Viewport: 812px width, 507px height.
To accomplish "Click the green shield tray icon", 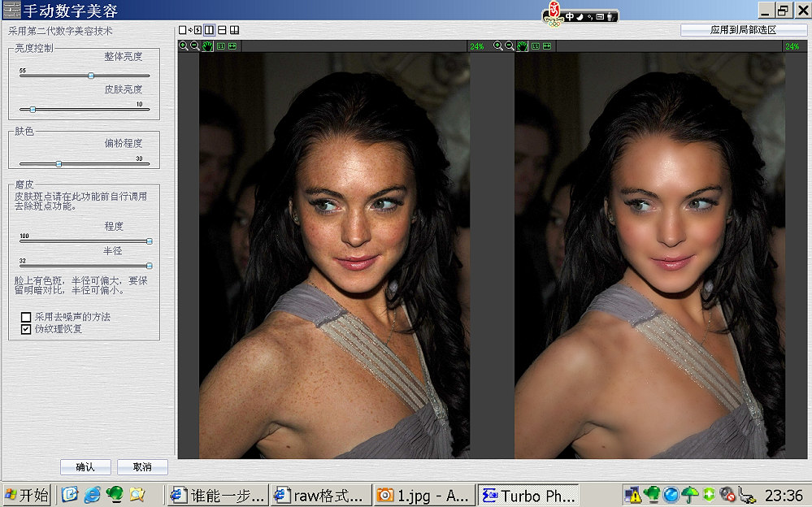I will click(x=709, y=495).
